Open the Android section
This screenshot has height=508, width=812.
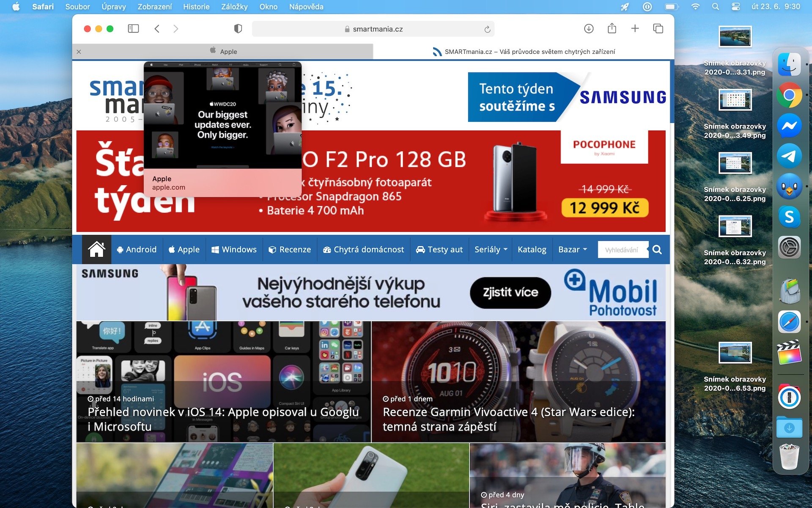coord(137,249)
